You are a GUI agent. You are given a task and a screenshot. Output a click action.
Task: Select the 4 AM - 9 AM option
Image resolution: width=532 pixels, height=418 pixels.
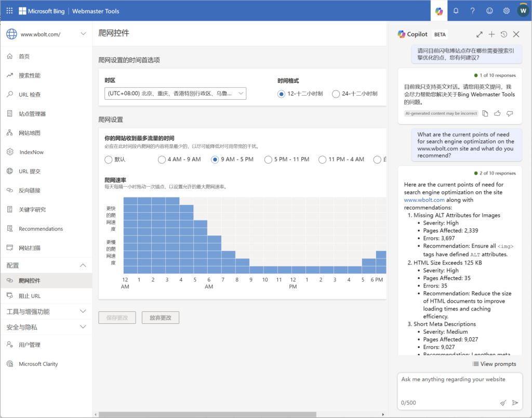coord(162,160)
